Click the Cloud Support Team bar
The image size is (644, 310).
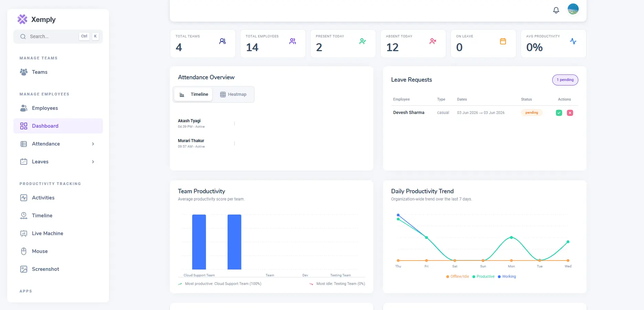199,242
